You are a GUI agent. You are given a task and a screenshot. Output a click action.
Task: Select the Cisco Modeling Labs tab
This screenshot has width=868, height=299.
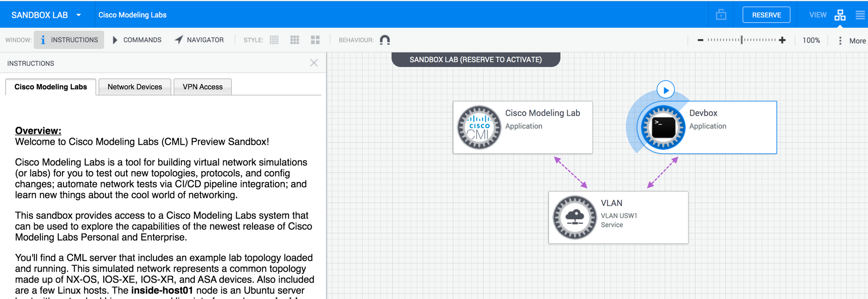[51, 87]
